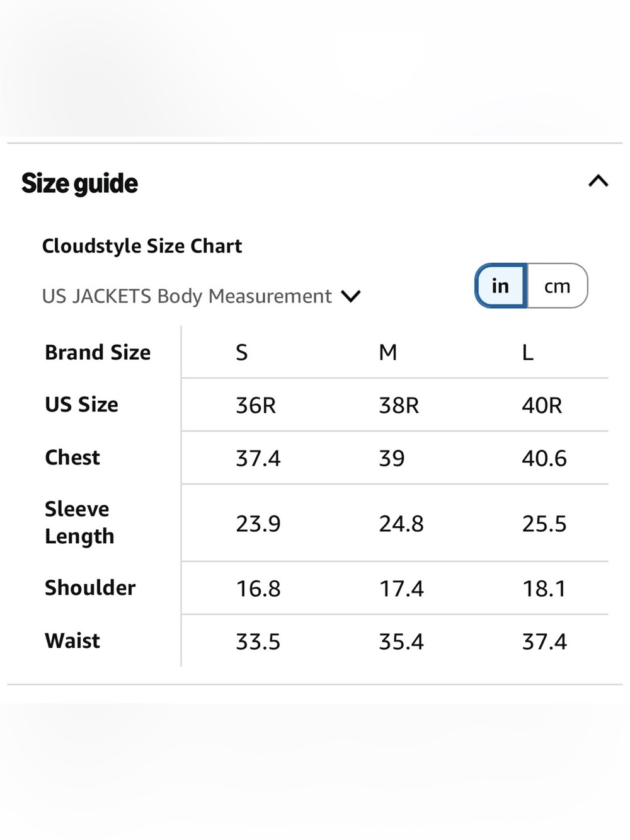The height and width of the screenshot is (840, 630).
Task: Click the medium chest value 39
Action: [391, 458]
